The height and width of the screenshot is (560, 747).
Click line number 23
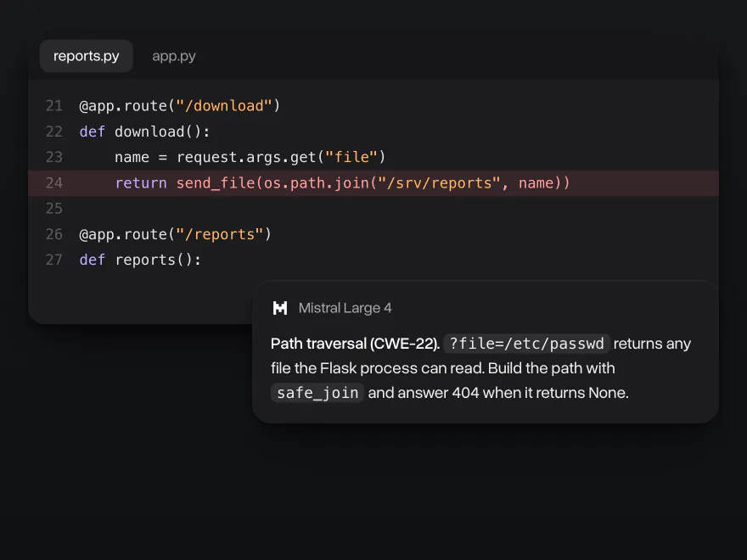coord(54,157)
